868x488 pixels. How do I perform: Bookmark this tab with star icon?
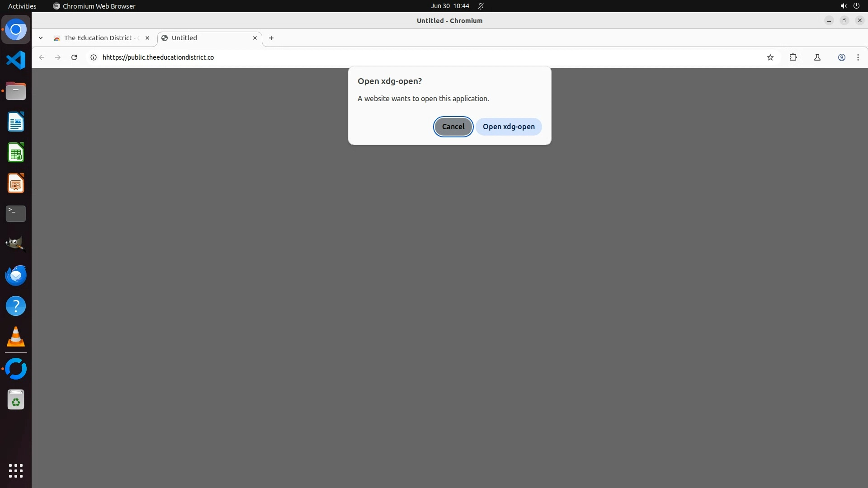click(770, 57)
